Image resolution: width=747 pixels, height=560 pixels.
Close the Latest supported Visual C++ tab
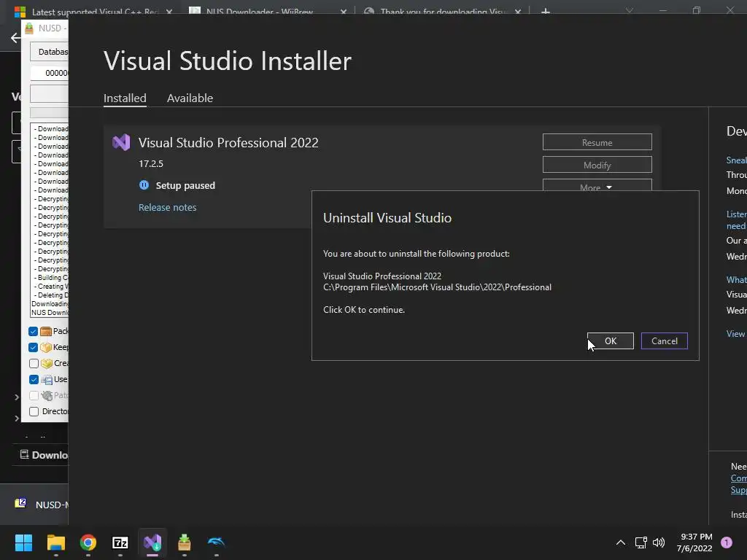coord(169,12)
